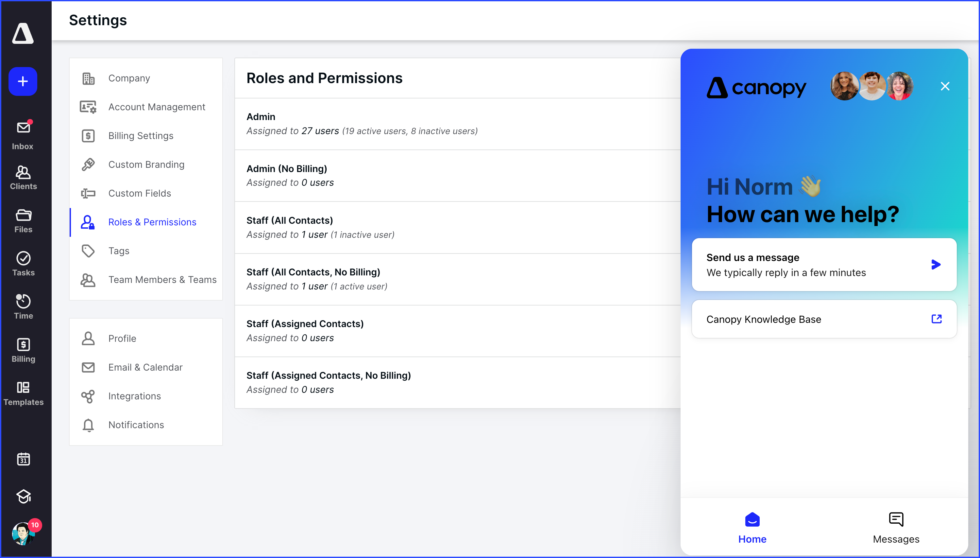Viewport: 980px width, 558px height.
Task: Click the graduation cap learning icon
Action: click(x=23, y=496)
